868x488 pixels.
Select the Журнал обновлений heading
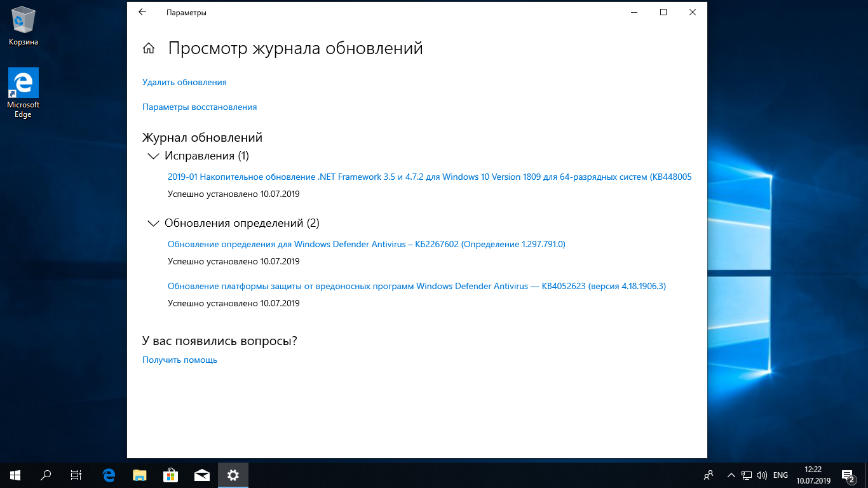202,137
